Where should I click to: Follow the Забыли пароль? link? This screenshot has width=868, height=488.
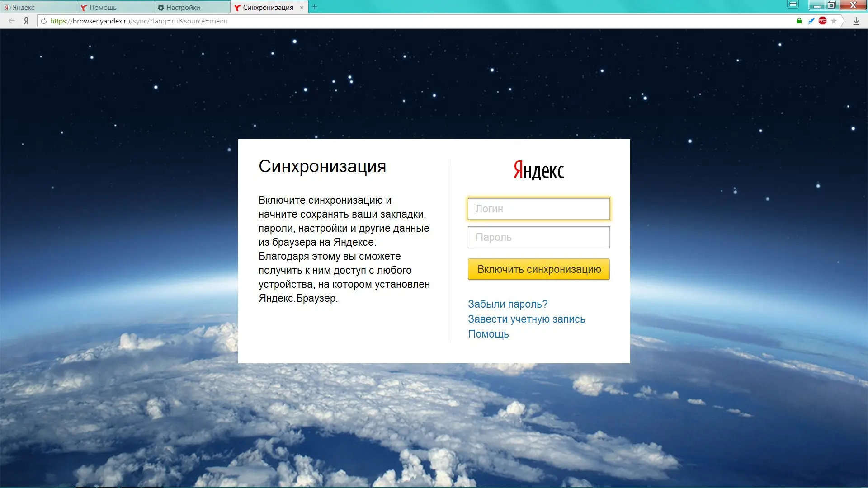tap(507, 304)
